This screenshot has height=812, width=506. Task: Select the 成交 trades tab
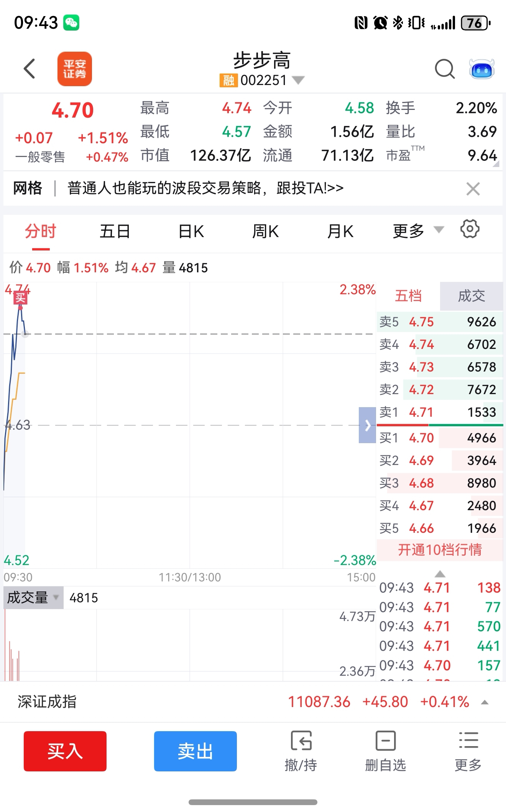pos(472,296)
